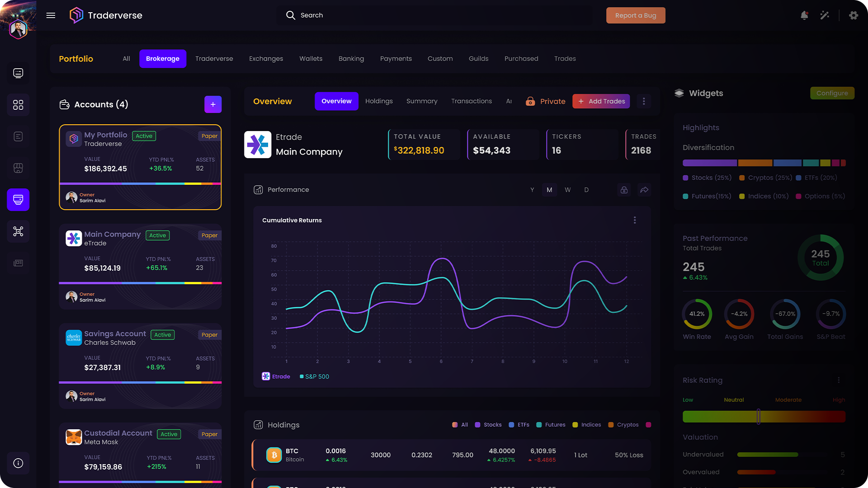
Task: Toggle the Private lock setting
Action: pyautogui.click(x=546, y=101)
